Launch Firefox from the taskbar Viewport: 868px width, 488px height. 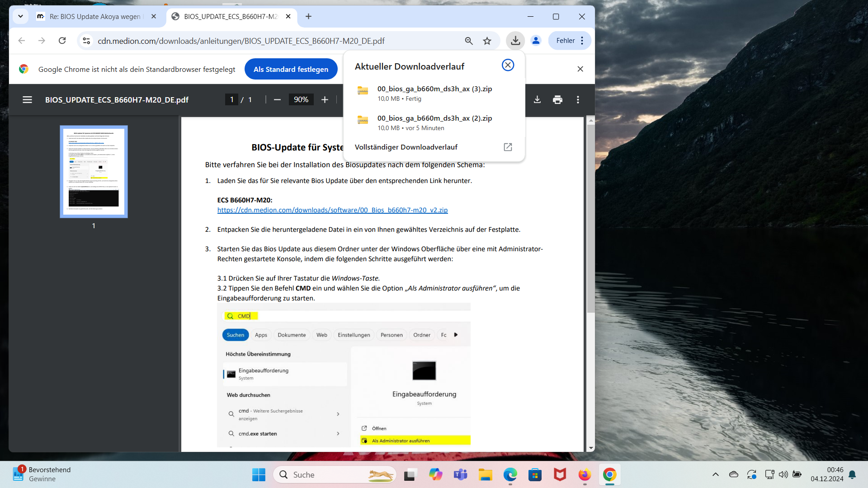[585, 474]
